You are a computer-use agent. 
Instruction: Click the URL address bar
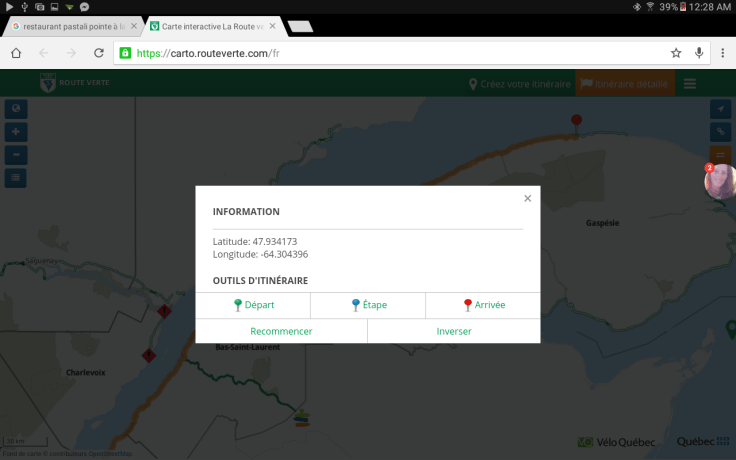point(390,53)
